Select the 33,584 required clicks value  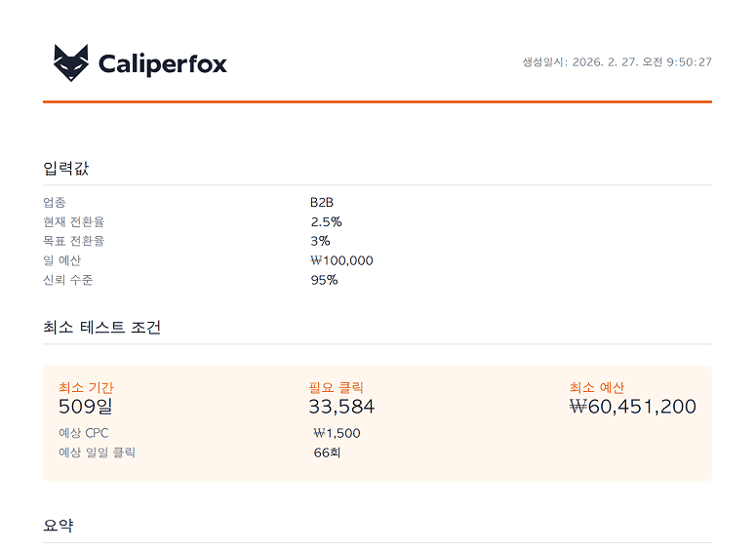click(x=341, y=407)
